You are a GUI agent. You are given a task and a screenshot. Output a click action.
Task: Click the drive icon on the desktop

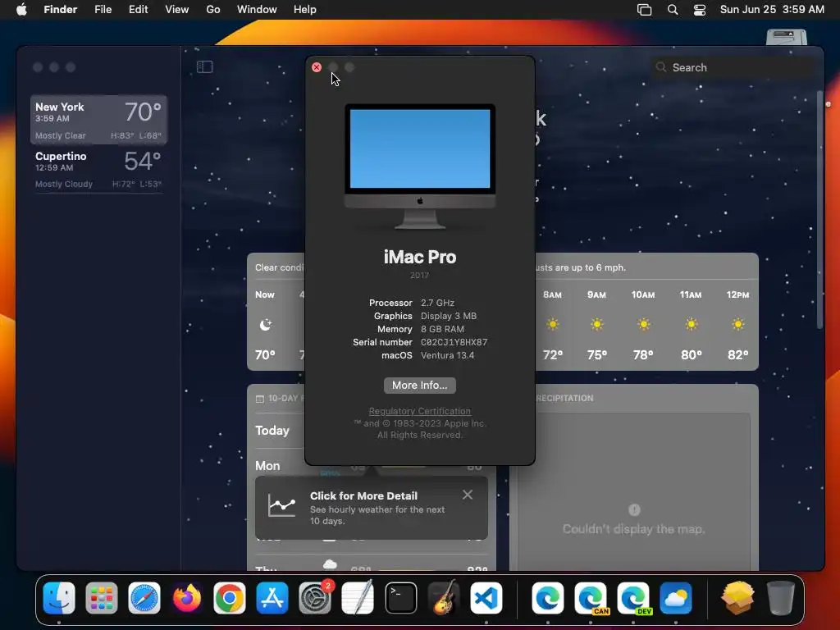(x=787, y=37)
